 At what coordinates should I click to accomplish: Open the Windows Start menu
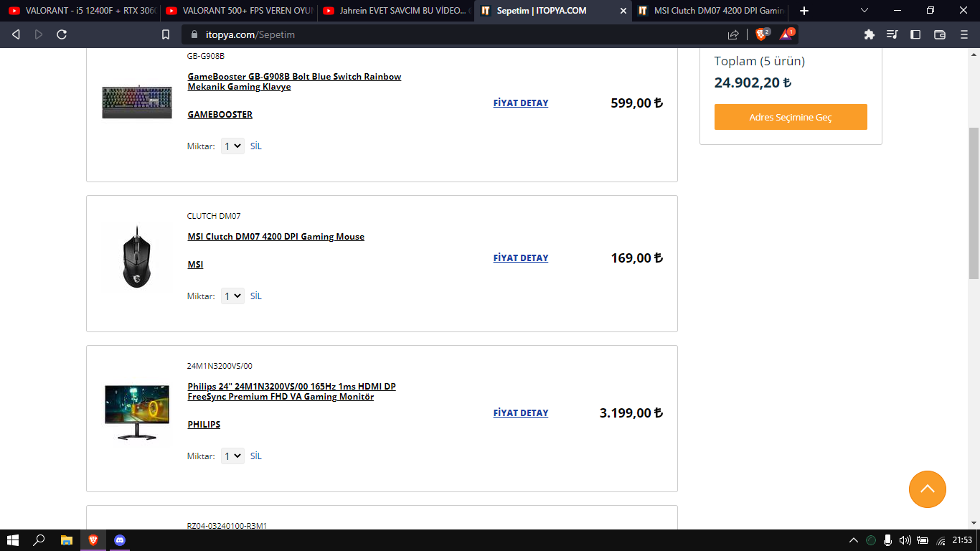point(12,540)
